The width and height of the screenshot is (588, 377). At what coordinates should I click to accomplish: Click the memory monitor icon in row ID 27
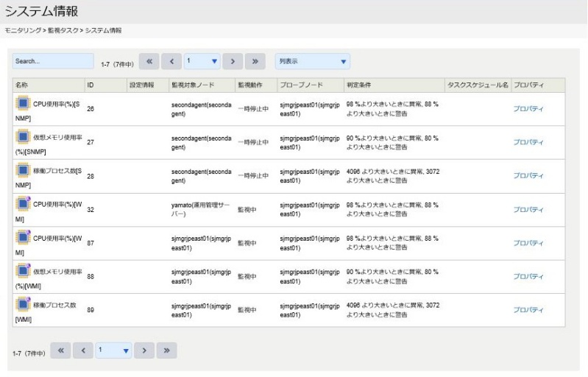point(23,136)
